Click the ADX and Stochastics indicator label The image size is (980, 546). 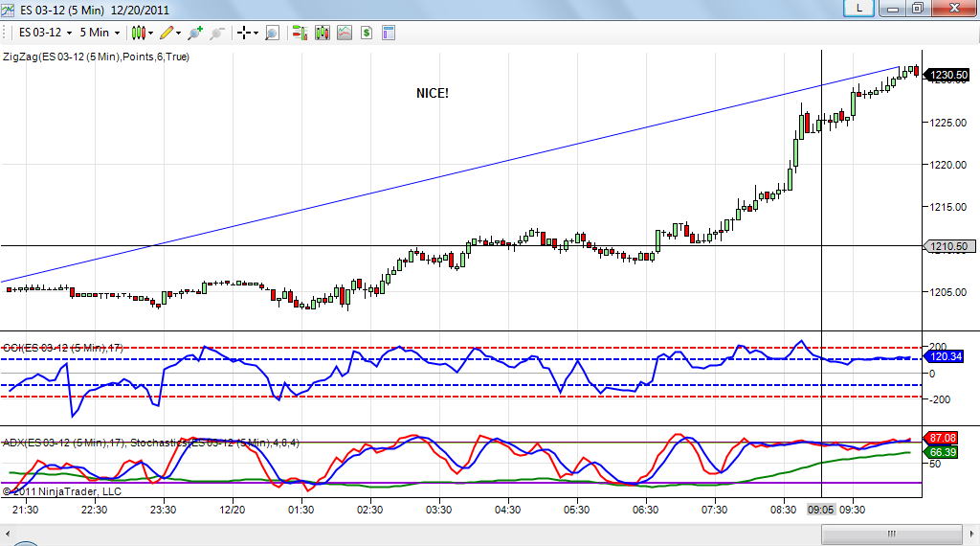pos(151,443)
